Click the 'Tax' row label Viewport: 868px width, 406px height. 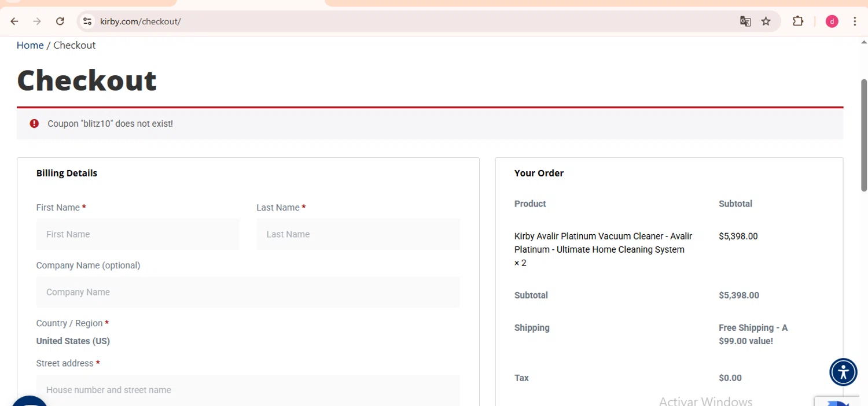pyautogui.click(x=521, y=378)
